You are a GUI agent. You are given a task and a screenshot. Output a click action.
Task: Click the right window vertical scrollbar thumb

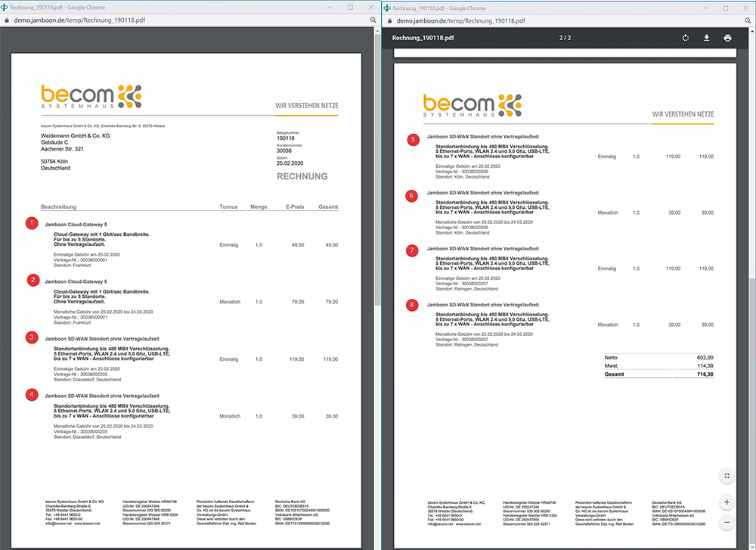tap(752, 412)
